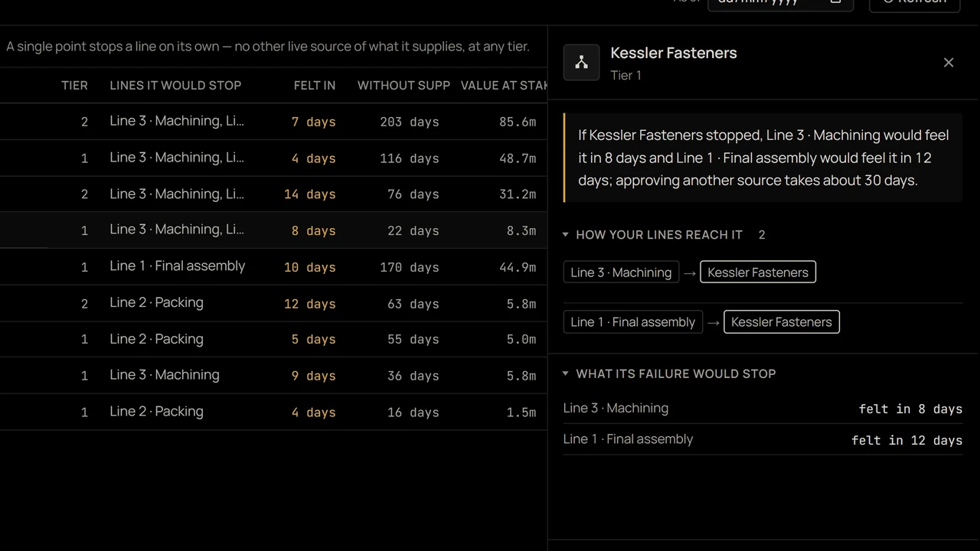
Task: Select the row felt in 7 days
Action: (273, 122)
